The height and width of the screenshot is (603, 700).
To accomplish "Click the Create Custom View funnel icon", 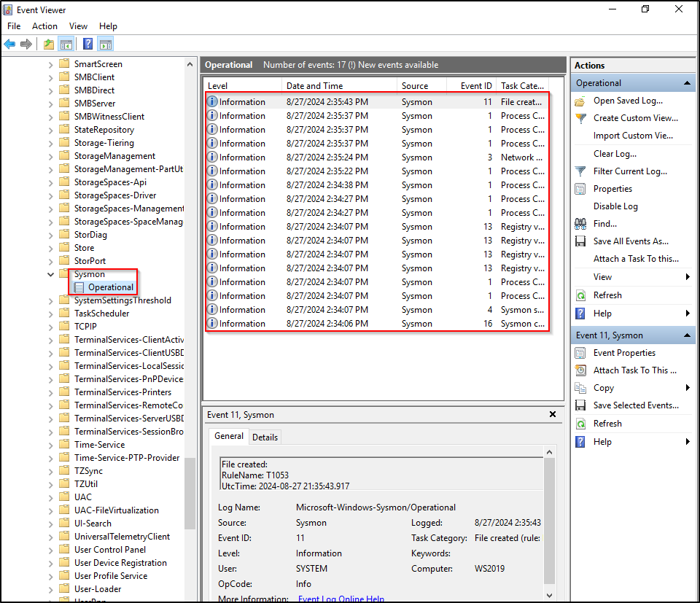I will click(580, 118).
